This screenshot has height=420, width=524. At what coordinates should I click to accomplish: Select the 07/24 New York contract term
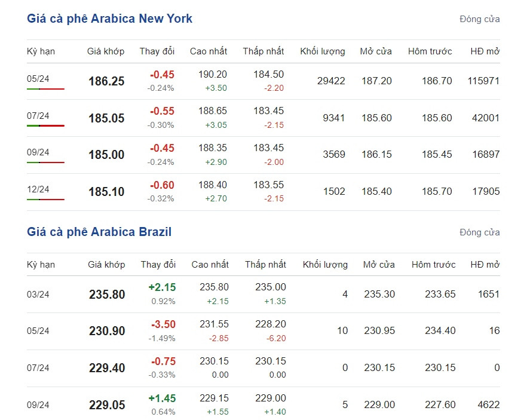(x=38, y=116)
